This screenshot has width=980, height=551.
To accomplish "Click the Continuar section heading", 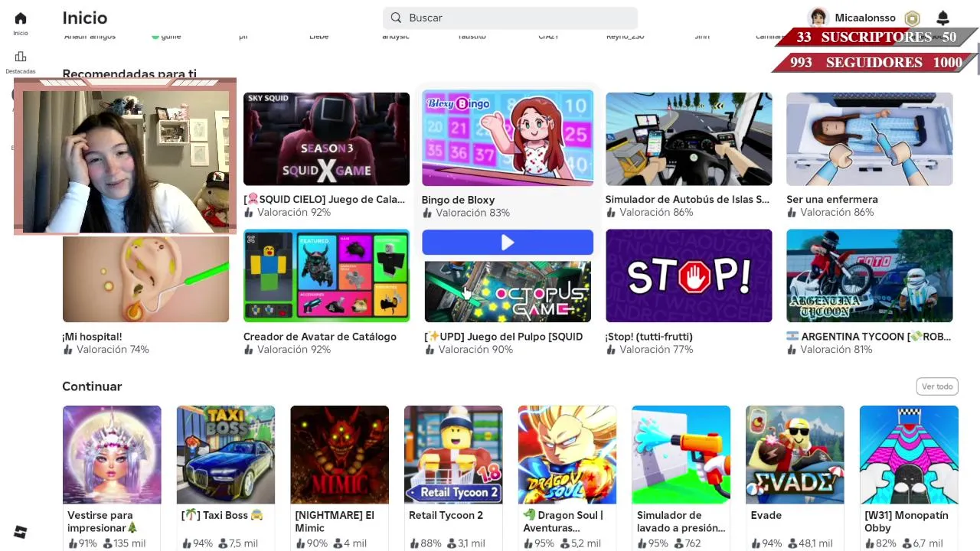I will click(92, 386).
